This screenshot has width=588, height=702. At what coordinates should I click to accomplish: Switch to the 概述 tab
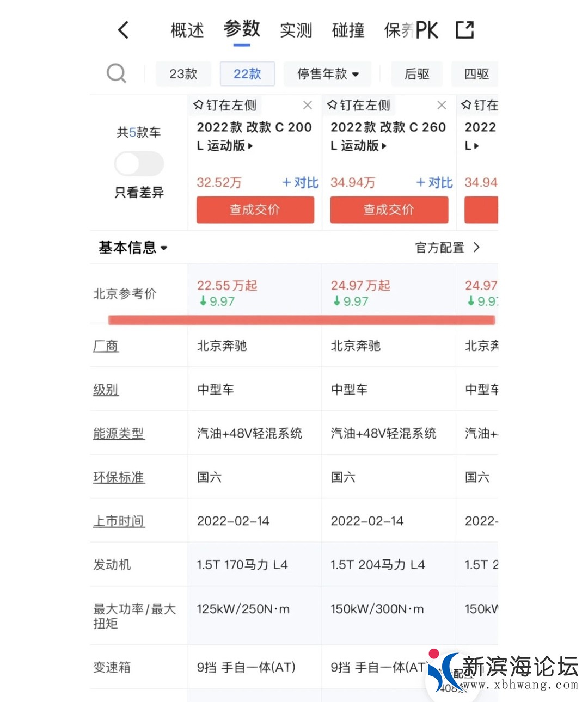(187, 30)
